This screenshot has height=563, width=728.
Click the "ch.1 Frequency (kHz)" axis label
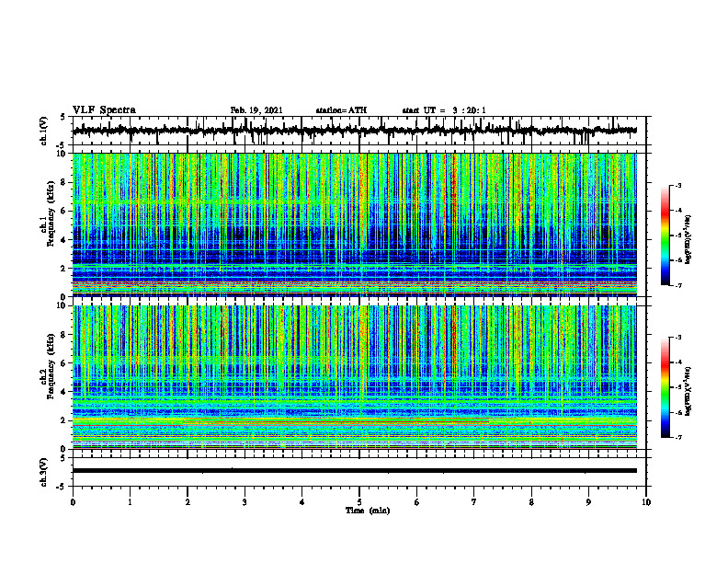point(49,214)
